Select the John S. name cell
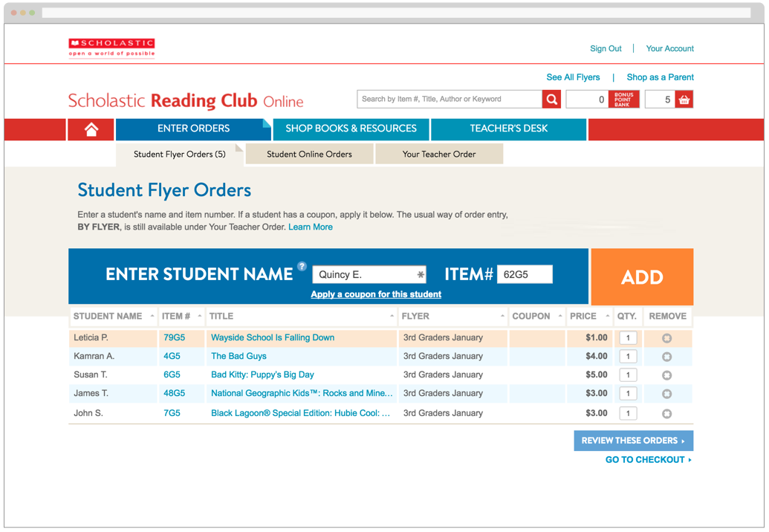Image resolution: width=769 pixels, height=532 pixels. point(113,413)
